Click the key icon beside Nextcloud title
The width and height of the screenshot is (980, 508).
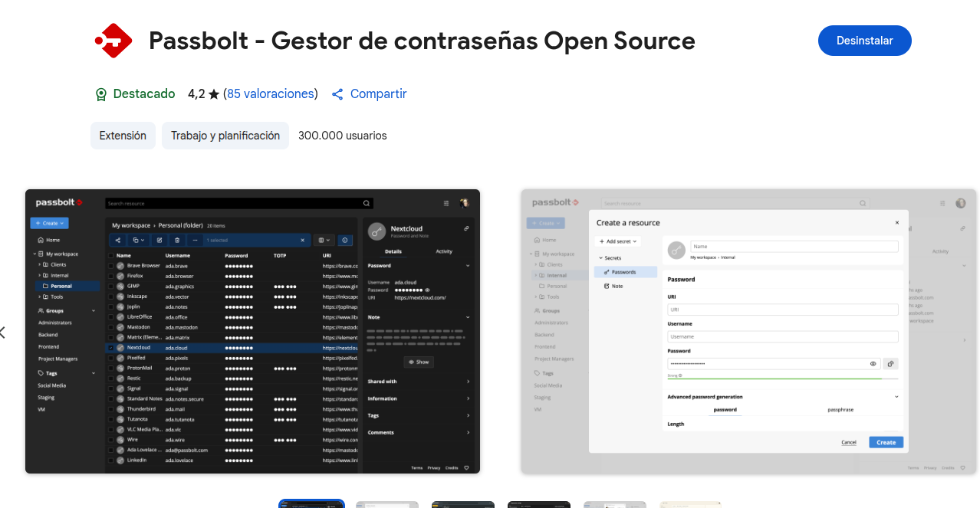(x=376, y=231)
